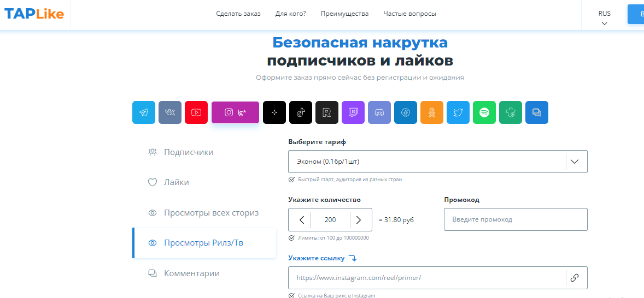This screenshot has height=298, width=644.
Task: Open the tariff dropdown arrow
Action: (575, 162)
